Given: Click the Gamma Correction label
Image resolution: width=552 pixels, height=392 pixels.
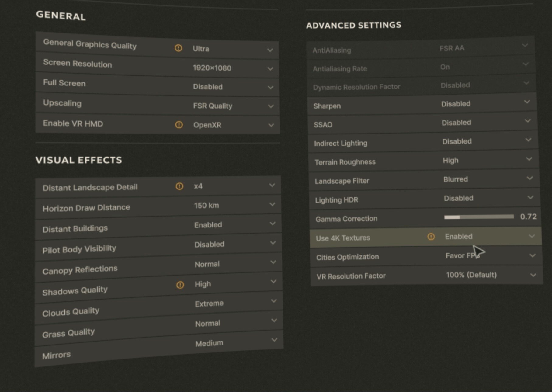Looking at the screenshot, I should coord(346,219).
